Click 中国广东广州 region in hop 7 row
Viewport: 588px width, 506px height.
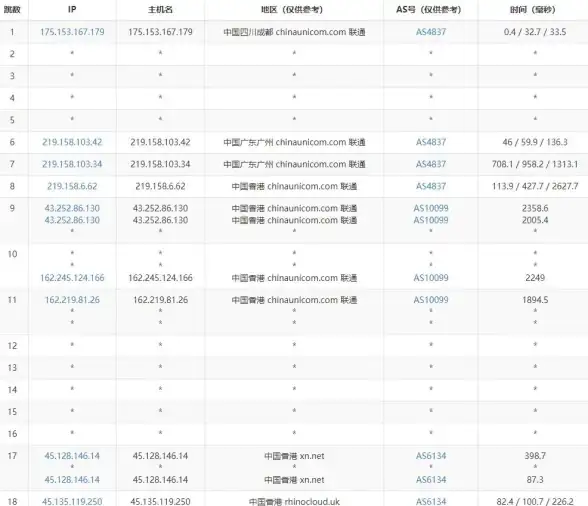(x=294, y=164)
